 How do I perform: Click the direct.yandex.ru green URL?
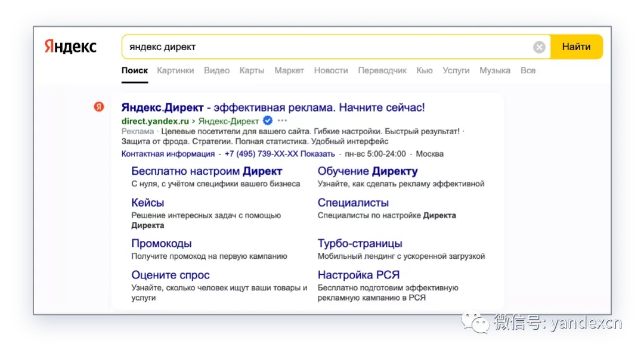pos(155,121)
